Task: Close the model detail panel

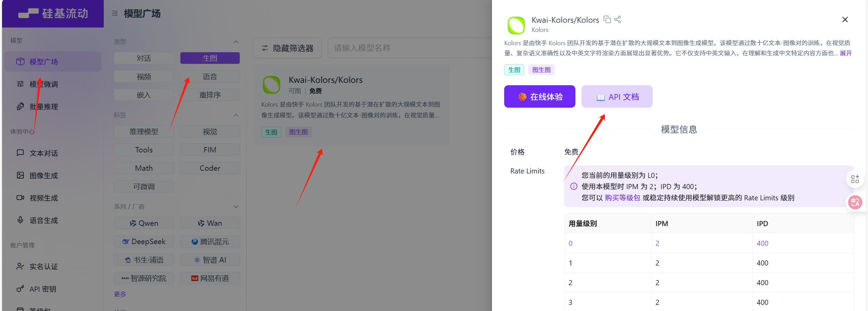Action: coord(845,20)
